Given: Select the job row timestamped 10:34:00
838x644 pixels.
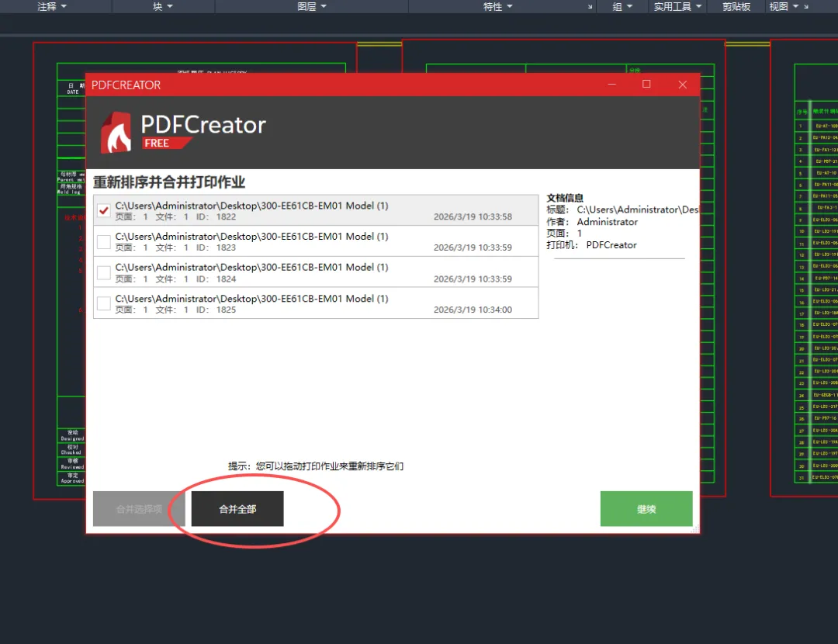Looking at the screenshot, I should pos(316,303).
